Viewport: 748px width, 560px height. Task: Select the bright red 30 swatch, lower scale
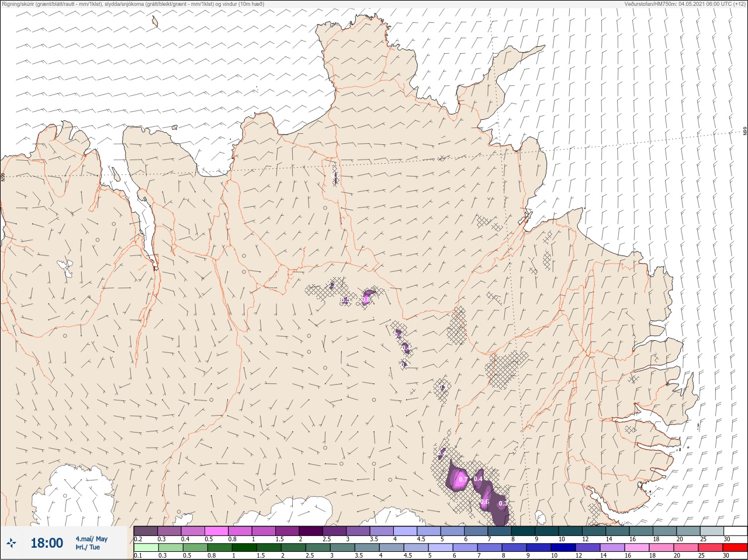(735, 548)
